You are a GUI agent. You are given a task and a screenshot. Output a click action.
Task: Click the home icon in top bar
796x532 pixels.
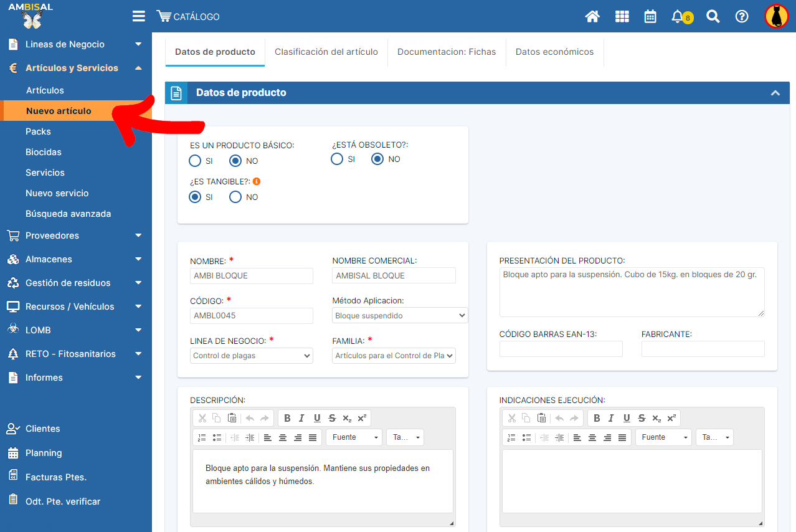[592, 17]
